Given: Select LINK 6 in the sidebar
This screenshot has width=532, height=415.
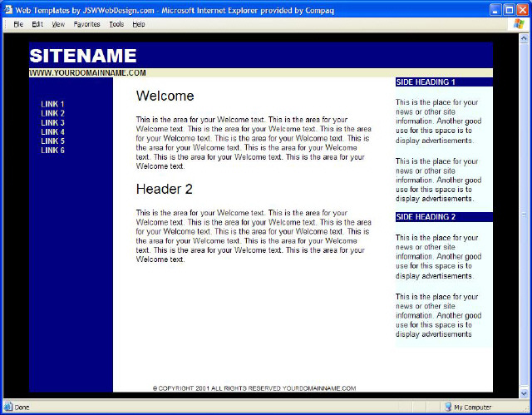Looking at the screenshot, I should click(52, 150).
